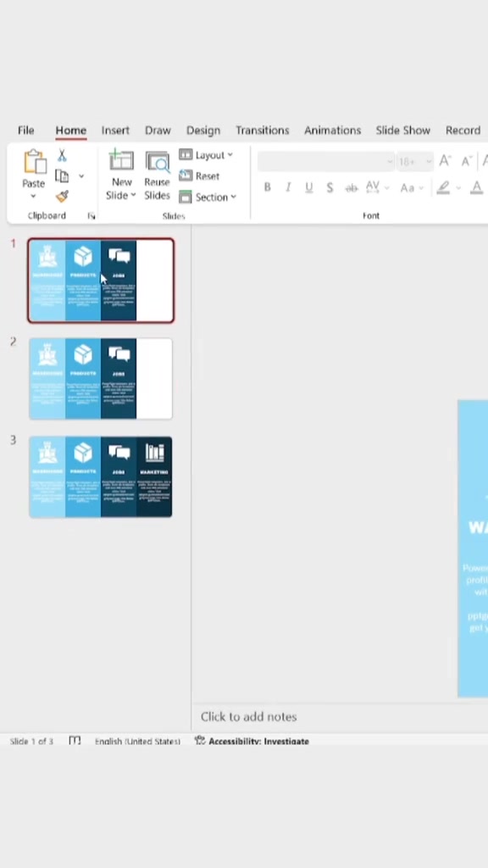The width and height of the screenshot is (488, 868).
Task: Switch to the Home tab
Action: point(71,130)
